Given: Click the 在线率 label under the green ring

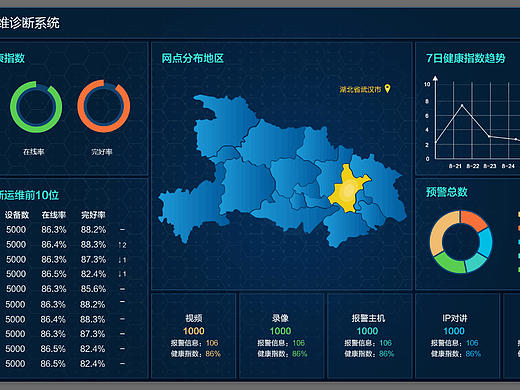Looking at the screenshot, I should 34,152.
